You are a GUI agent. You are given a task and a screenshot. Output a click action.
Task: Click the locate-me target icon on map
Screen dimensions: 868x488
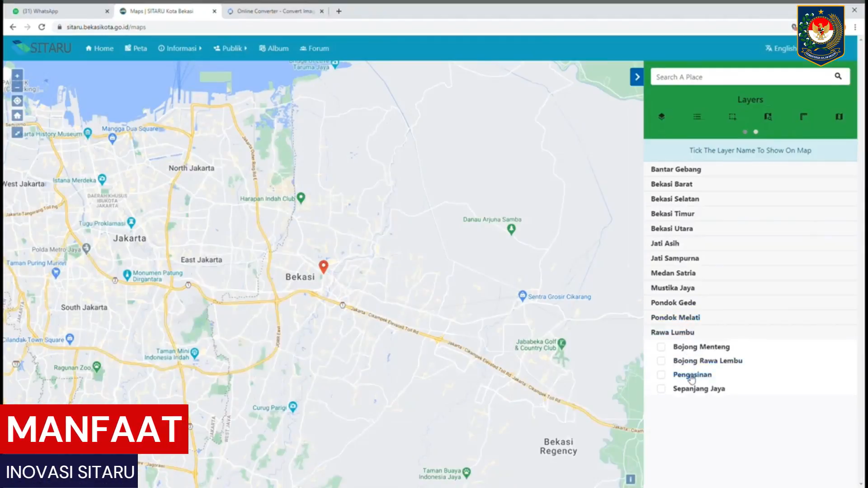(x=17, y=101)
